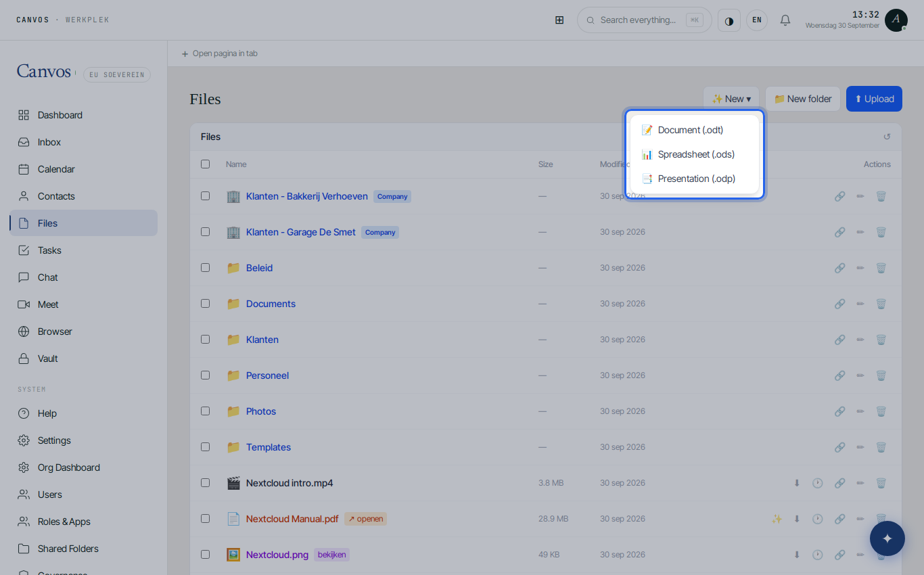Viewport: 924px width, 575px height.
Task: Click the Upload button
Action: (x=874, y=99)
